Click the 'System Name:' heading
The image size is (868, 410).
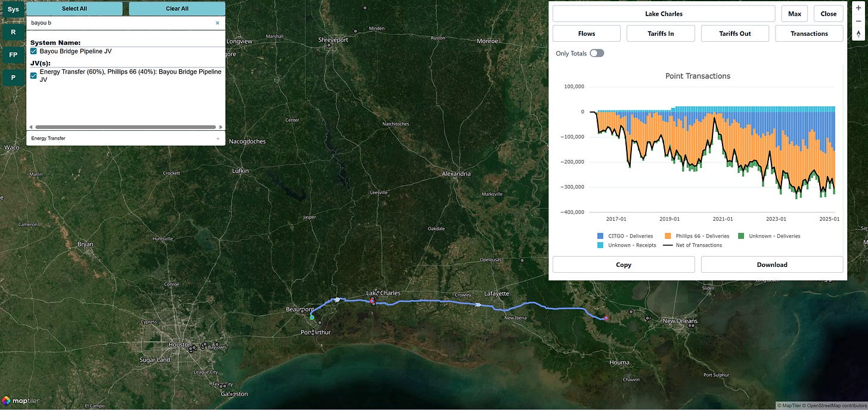pos(55,42)
